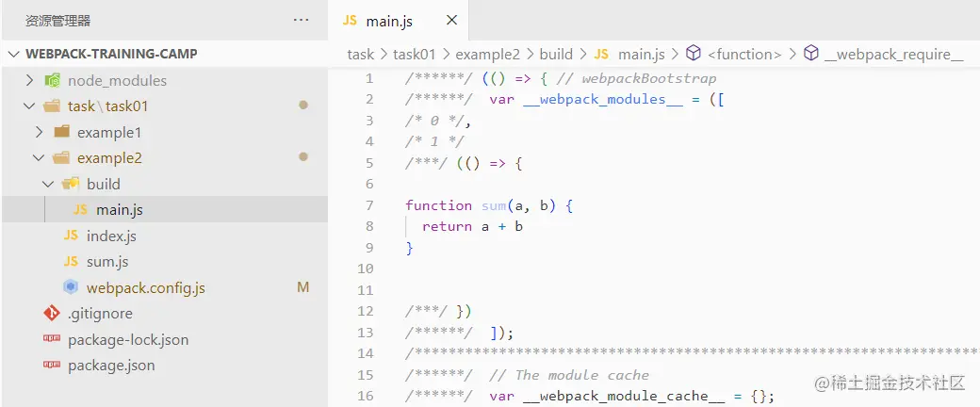Click the webpack cube icon
Screen dimensions: 980x407
click(x=71, y=287)
